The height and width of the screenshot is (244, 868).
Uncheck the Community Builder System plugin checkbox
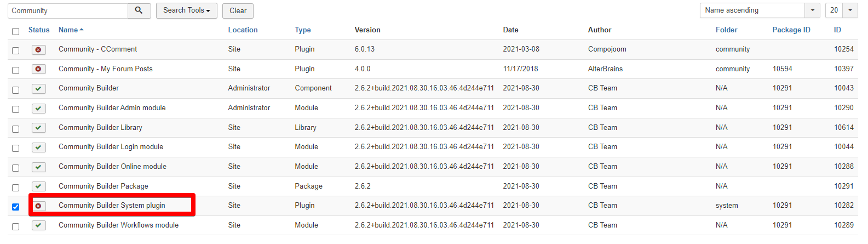(15, 207)
